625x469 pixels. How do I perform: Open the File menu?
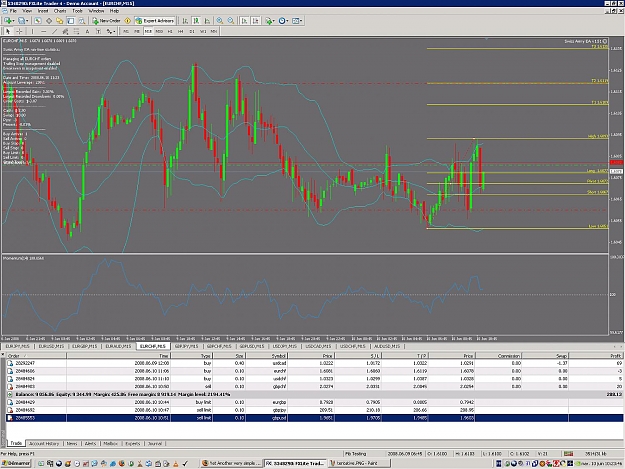(x=13, y=11)
